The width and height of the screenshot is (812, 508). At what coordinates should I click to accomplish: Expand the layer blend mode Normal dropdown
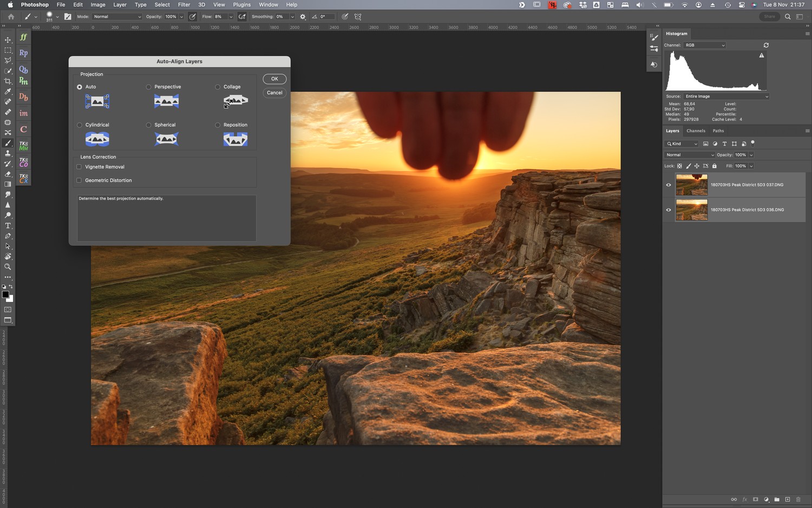(x=690, y=155)
